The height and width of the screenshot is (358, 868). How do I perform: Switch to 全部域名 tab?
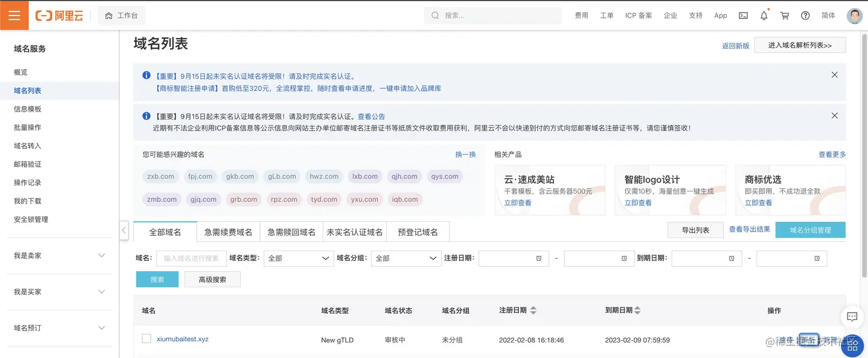coord(165,232)
